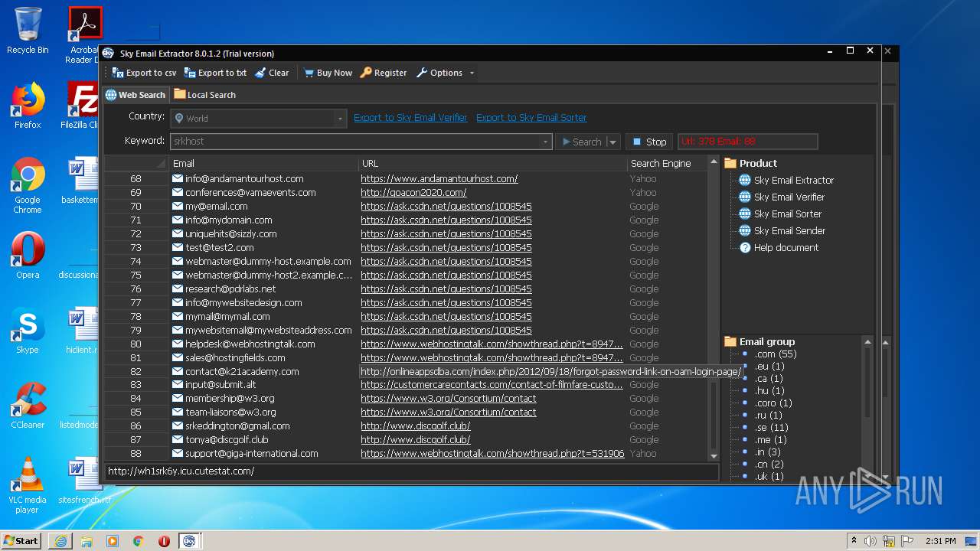Image resolution: width=980 pixels, height=551 pixels.
Task: Open Sky Email Sender in Product tree
Action: coord(789,231)
